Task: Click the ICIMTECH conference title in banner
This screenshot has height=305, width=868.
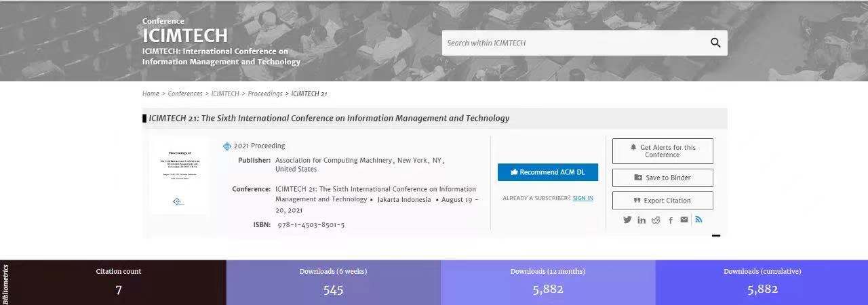Action: 184,35
